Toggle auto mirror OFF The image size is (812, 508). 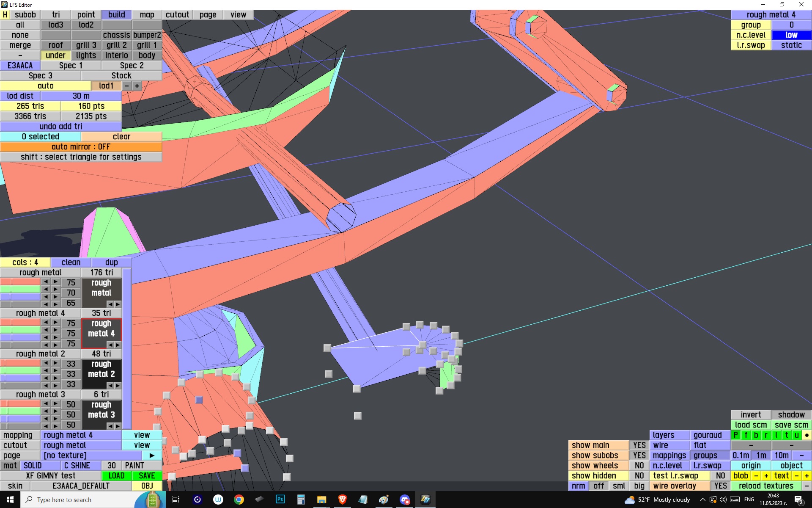[x=81, y=147]
